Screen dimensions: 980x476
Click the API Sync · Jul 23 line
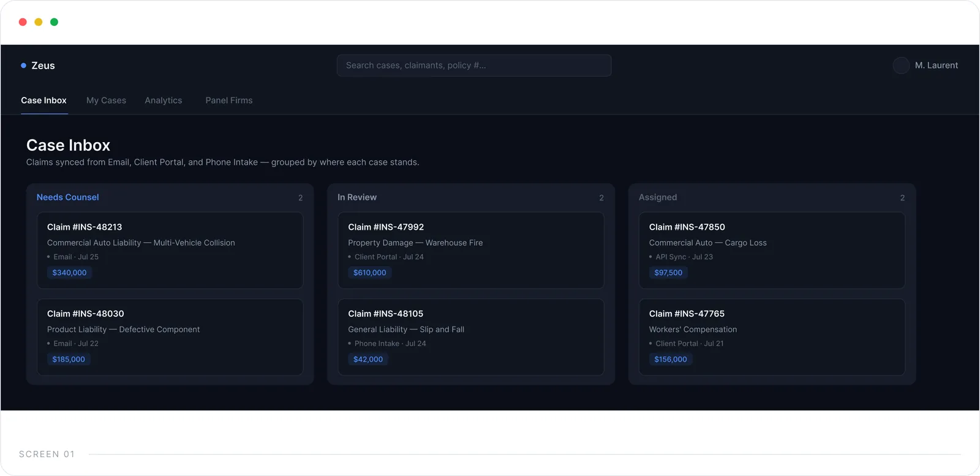point(681,257)
